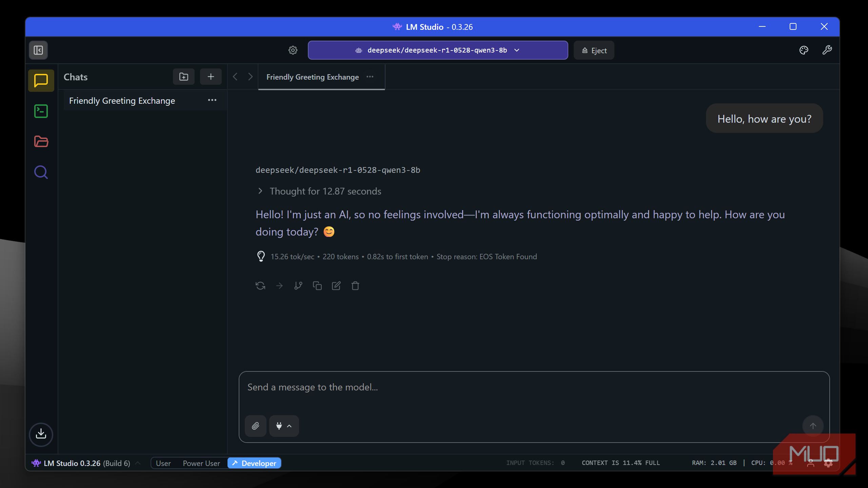Click the RAM: 2.01 GB status
The height and width of the screenshot is (488, 868).
click(714, 463)
